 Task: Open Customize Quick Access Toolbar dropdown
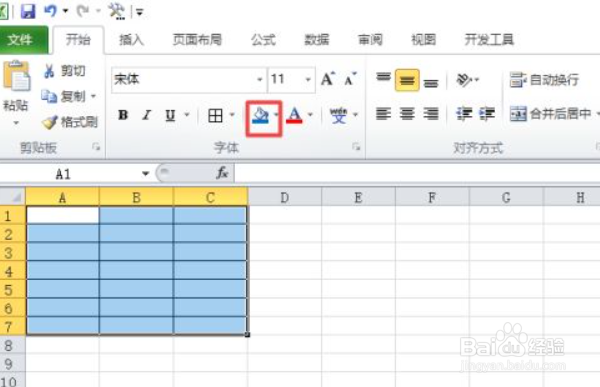(140, 13)
